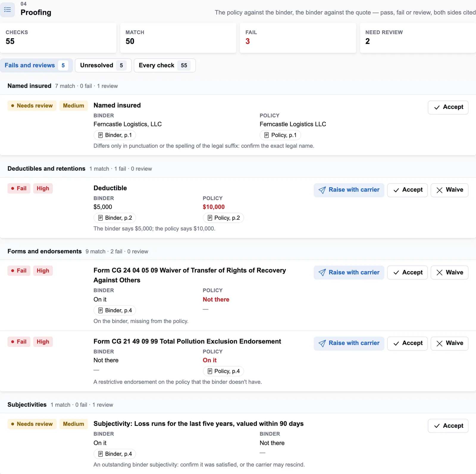Viewport: 476px width, 474px height.
Task: Raise the Deductible fail with carrier
Action: click(x=349, y=190)
